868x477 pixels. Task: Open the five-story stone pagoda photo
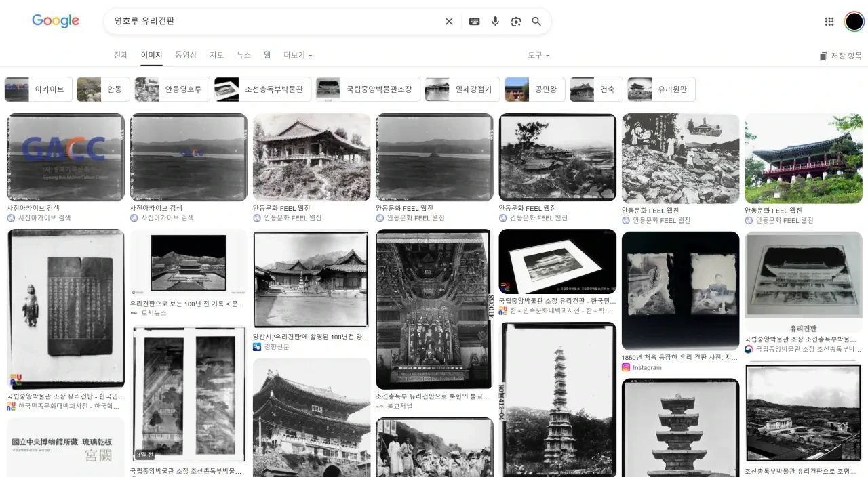680,428
